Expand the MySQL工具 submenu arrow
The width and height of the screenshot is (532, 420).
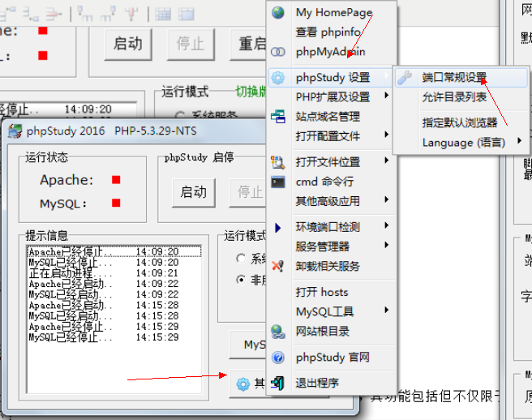(x=387, y=310)
